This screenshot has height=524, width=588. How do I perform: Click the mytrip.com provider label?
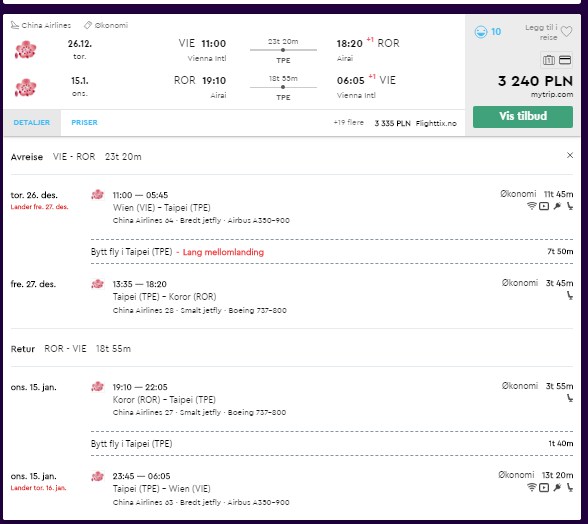click(552, 95)
